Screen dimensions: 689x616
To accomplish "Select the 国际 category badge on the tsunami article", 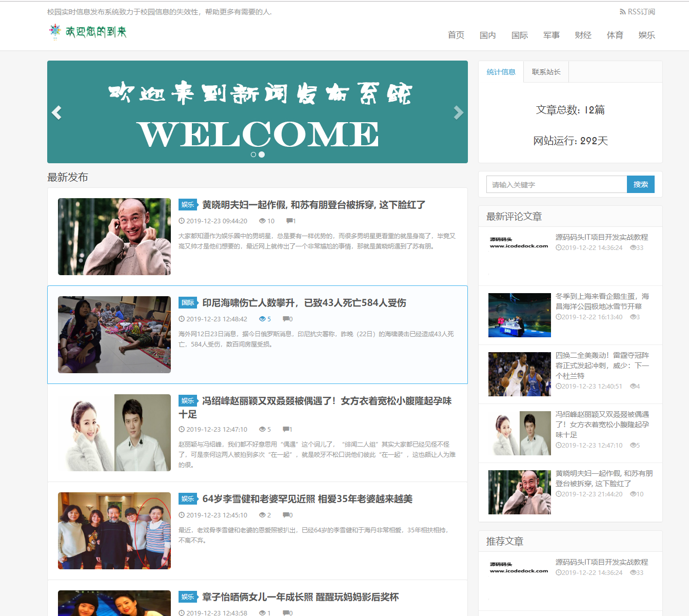I will point(188,303).
